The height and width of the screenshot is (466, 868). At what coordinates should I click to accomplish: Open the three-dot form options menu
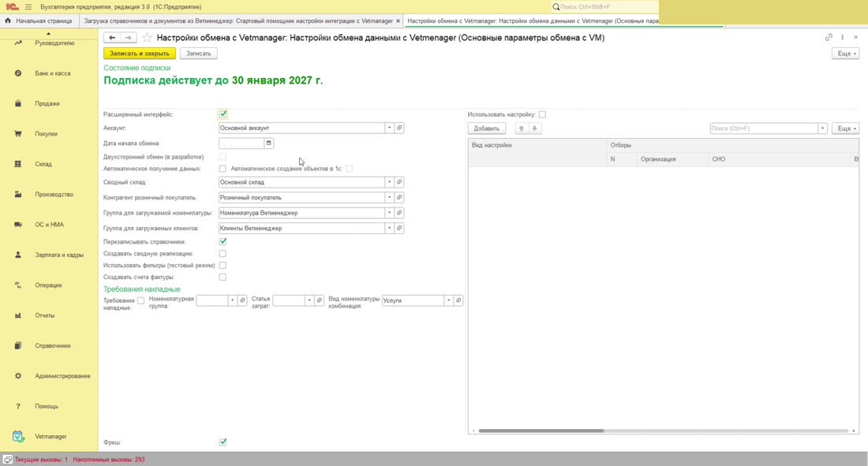coord(843,37)
